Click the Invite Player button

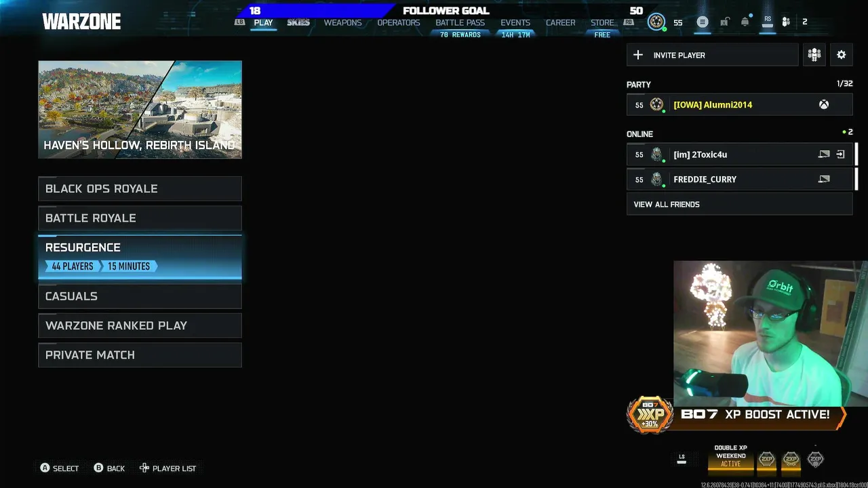coord(713,55)
